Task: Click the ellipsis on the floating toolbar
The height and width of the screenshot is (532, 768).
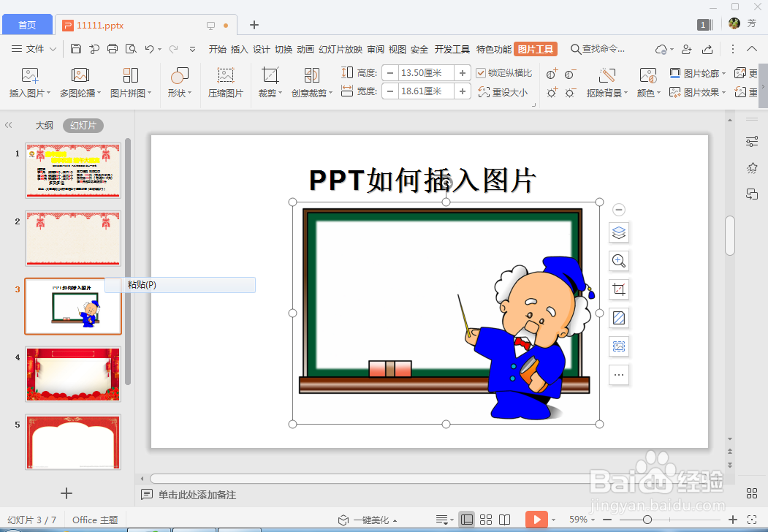Action: (x=618, y=375)
